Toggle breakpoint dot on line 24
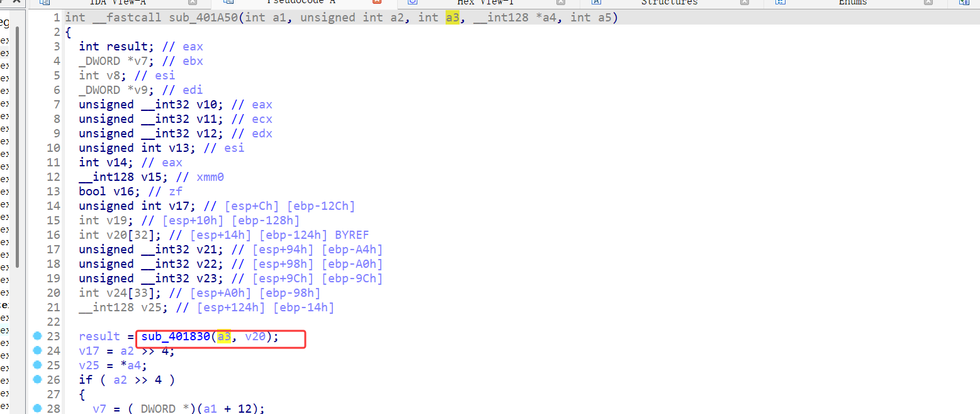Viewport: 980px width, 414px height. coord(37,351)
